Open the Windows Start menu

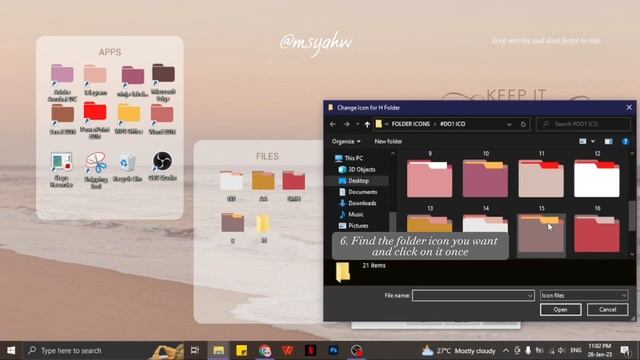coord(11,350)
